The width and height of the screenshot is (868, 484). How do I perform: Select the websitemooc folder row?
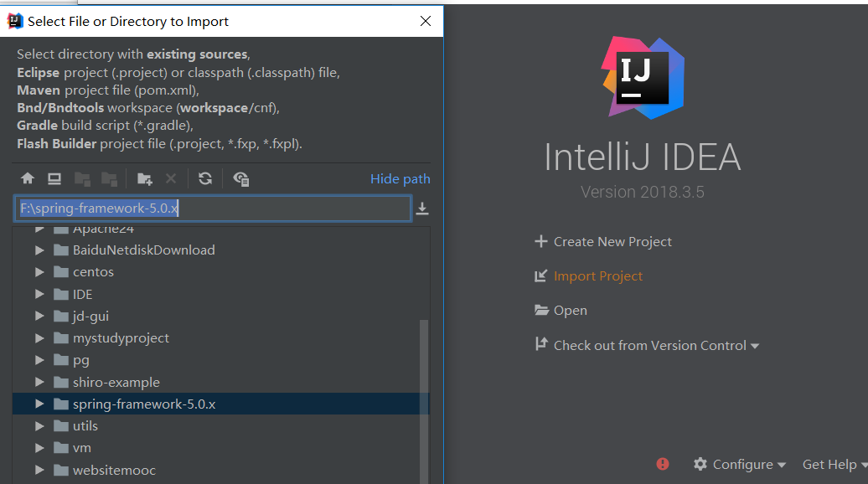pos(220,470)
